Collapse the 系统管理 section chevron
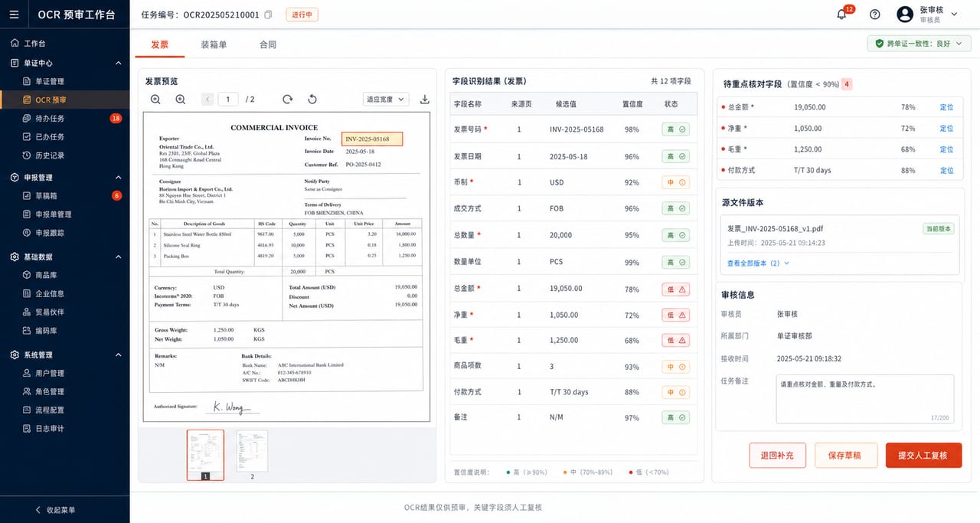Screen dimensions: 980x523 coord(118,355)
